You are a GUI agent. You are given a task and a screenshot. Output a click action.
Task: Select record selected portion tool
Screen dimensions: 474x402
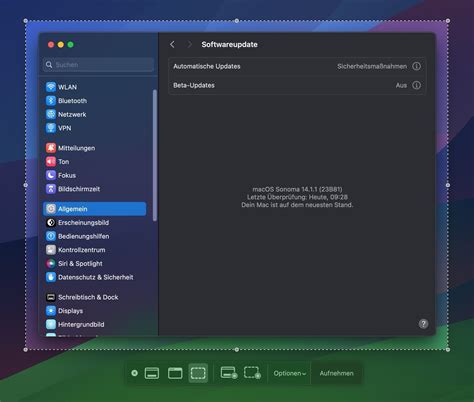[x=252, y=373]
